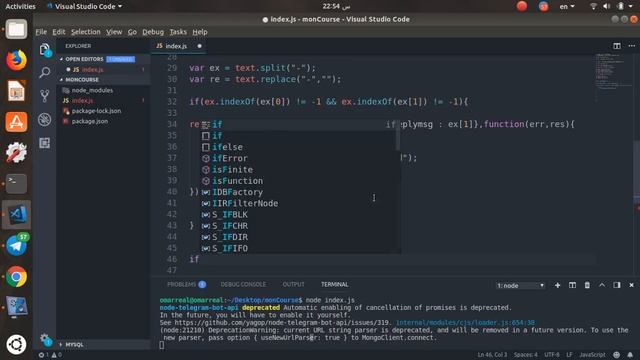640x360 pixels.
Task: Launch Firefox from the dock
Action: [16, 60]
